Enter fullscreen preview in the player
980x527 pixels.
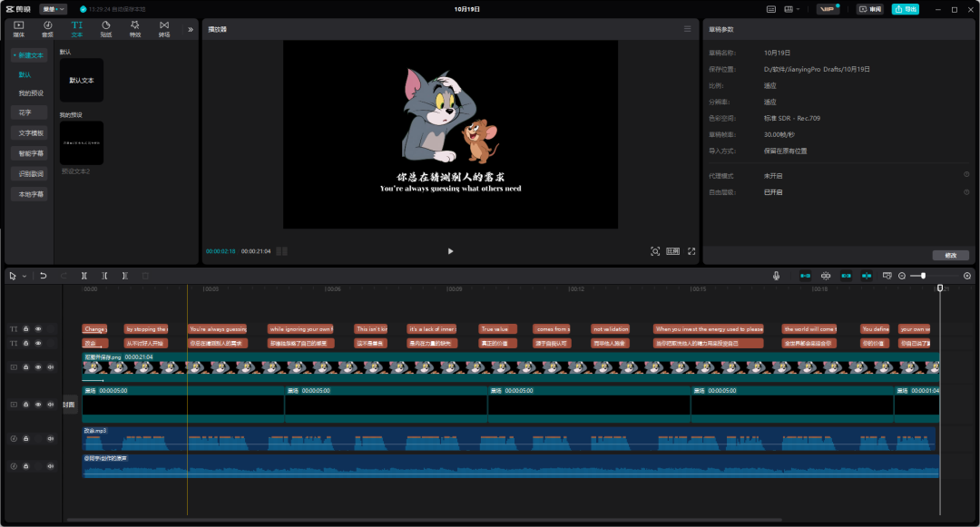click(x=691, y=251)
